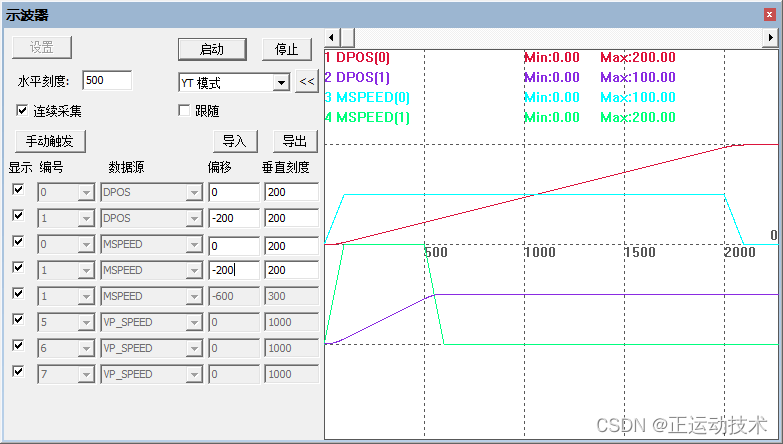Toggle display of the VP_SPEED number 5 row
This screenshot has width=783, height=444.
coord(18,319)
